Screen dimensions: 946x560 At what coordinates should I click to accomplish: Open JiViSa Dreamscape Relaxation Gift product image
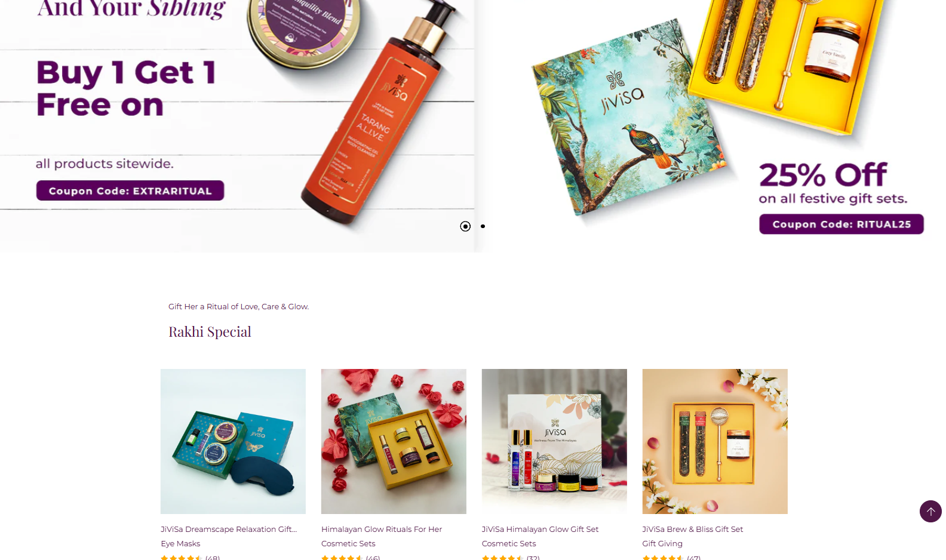(x=233, y=441)
